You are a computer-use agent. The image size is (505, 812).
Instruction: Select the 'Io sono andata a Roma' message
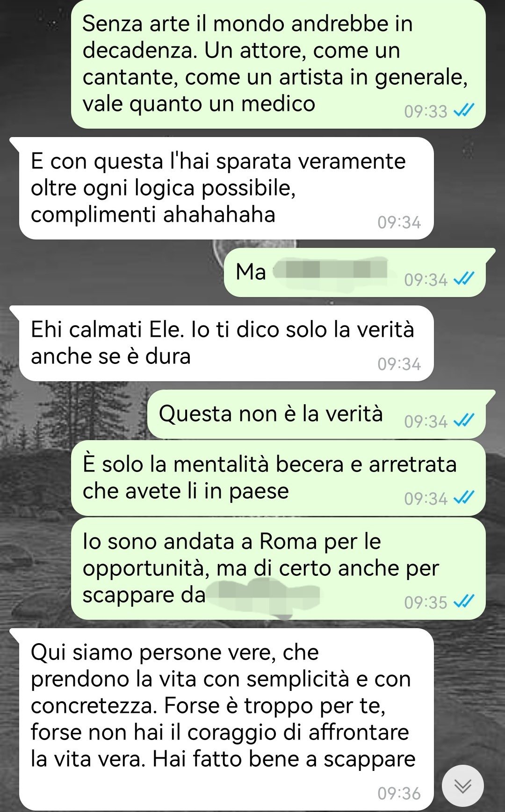(278, 568)
